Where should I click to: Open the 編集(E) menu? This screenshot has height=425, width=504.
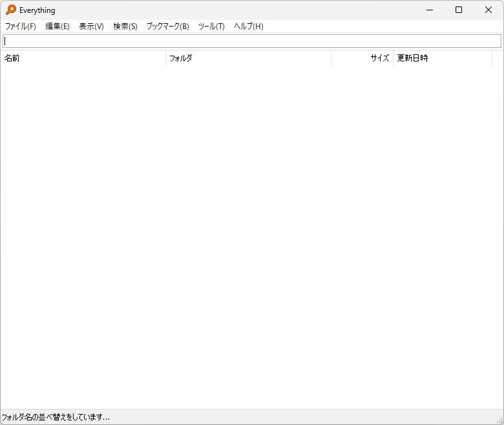click(x=58, y=27)
